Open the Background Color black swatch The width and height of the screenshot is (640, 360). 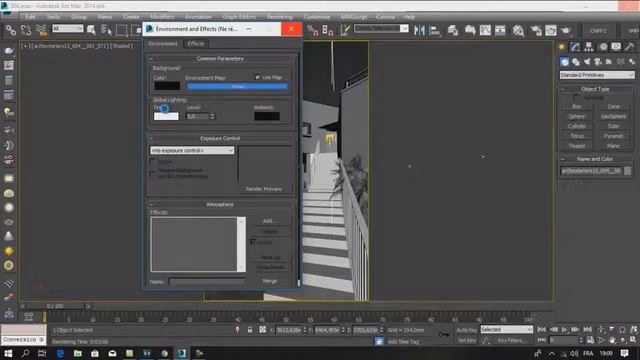pos(167,86)
